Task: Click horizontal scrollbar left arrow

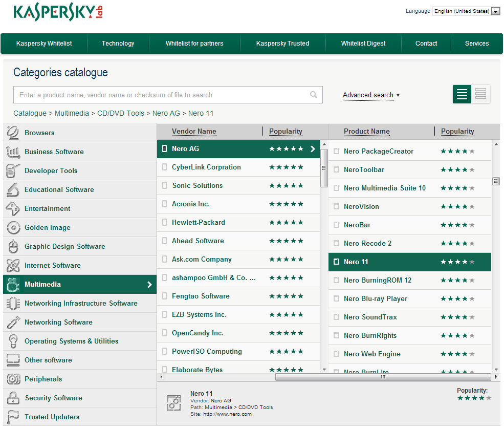Action: 161,377
